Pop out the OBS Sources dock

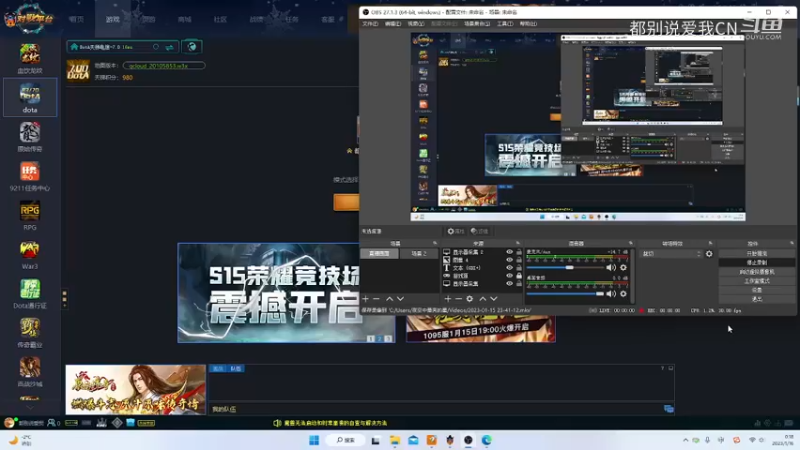point(517,243)
